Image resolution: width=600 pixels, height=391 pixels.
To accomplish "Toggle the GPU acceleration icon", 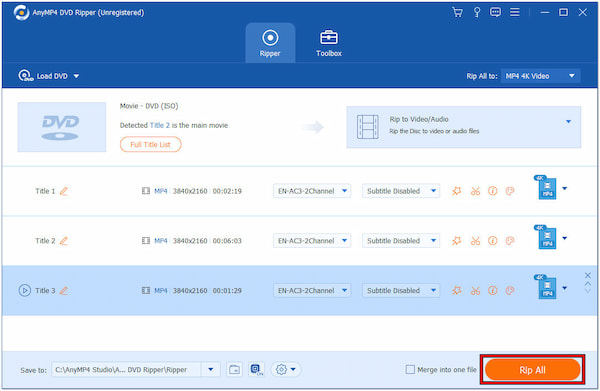I will 256,370.
